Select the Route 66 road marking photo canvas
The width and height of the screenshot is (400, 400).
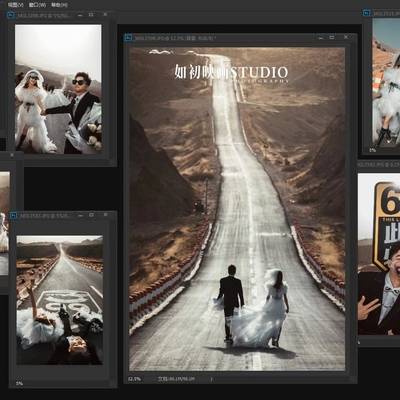[x=60, y=300]
